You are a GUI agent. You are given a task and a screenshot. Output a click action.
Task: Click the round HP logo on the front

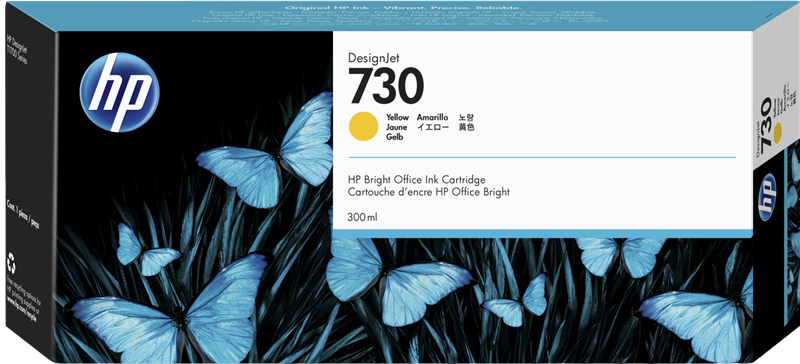(120, 92)
